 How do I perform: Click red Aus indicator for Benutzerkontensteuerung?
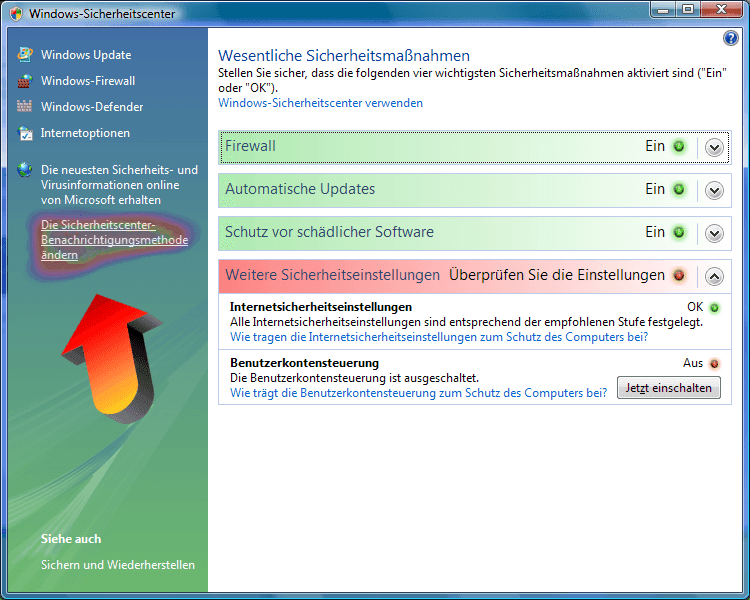(714, 364)
